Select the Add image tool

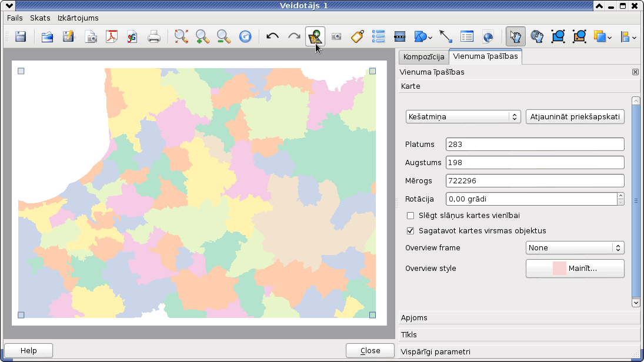coord(336,36)
